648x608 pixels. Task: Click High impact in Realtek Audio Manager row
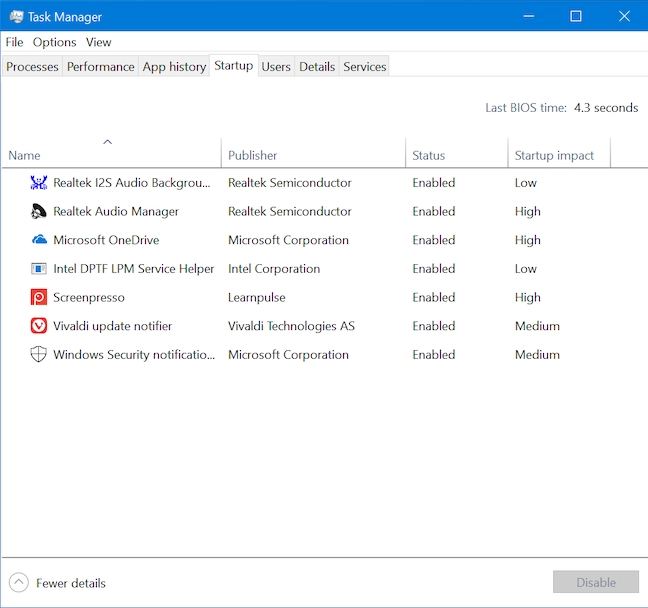pos(528,212)
